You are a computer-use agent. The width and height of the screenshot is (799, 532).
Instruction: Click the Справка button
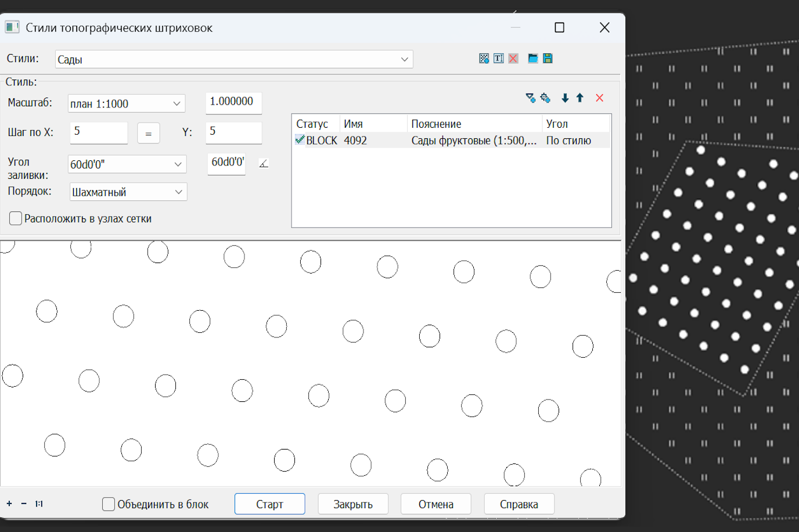tap(519, 504)
